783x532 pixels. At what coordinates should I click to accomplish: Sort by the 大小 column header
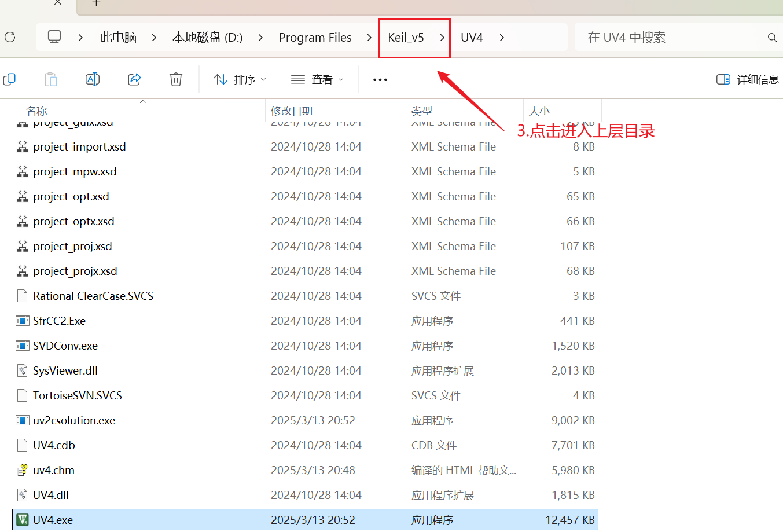click(x=539, y=111)
